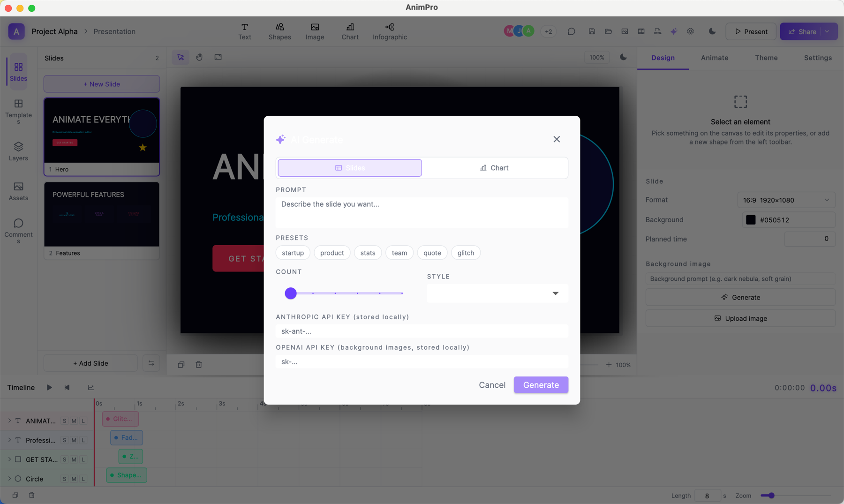Expand the Circle timeline track
The image size is (844, 504).
(x=9, y=479)
